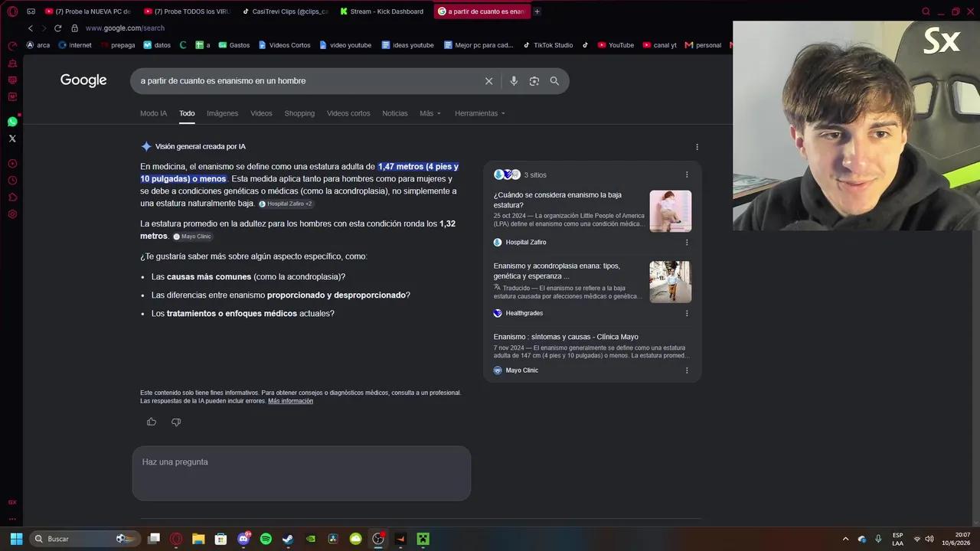Click the Mayo Clinic source chip
This screenshot has width=980, height=551.
point(192,236)
